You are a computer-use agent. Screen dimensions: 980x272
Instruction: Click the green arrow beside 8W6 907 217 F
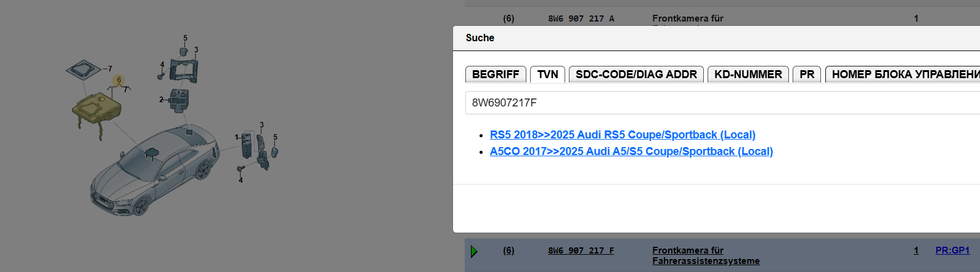[474, 251]
